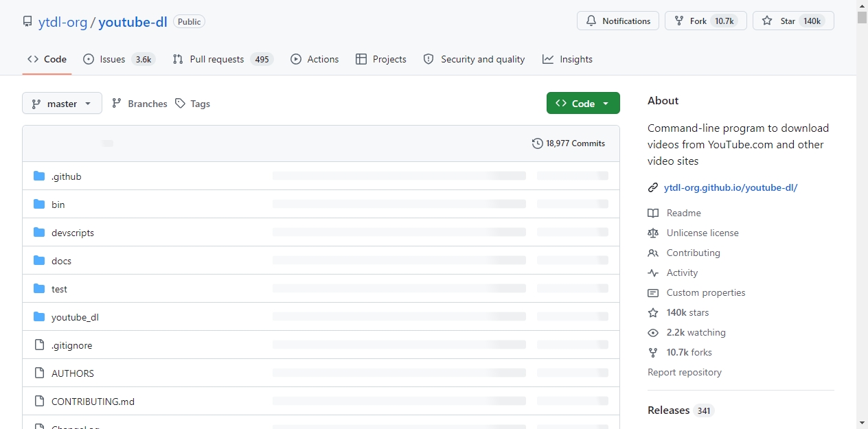Click the folder icon beside .github
The width and height of the screenshot is (868, 429).
39,176
